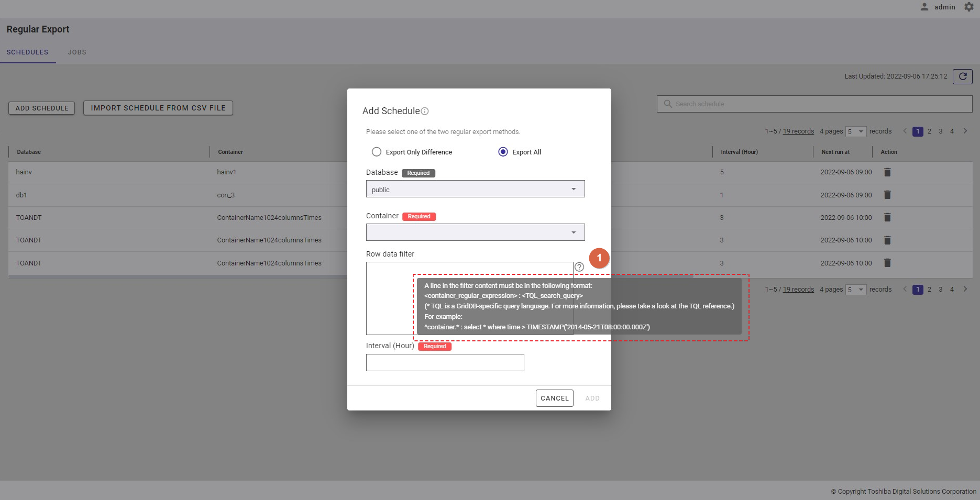Screen dimensions: 980x500
Task: Delete the TOANDT 3-hour schedule in the fourth table row
Action: (887, 240)
